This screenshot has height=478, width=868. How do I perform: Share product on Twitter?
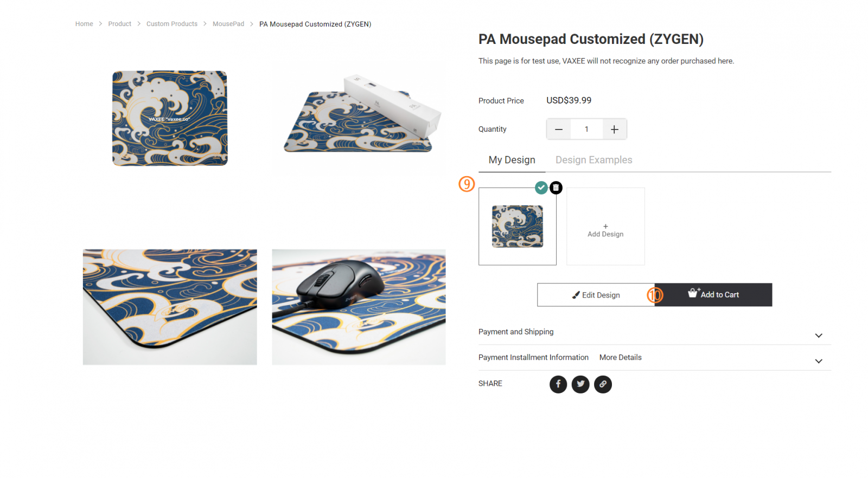point(580,384)
